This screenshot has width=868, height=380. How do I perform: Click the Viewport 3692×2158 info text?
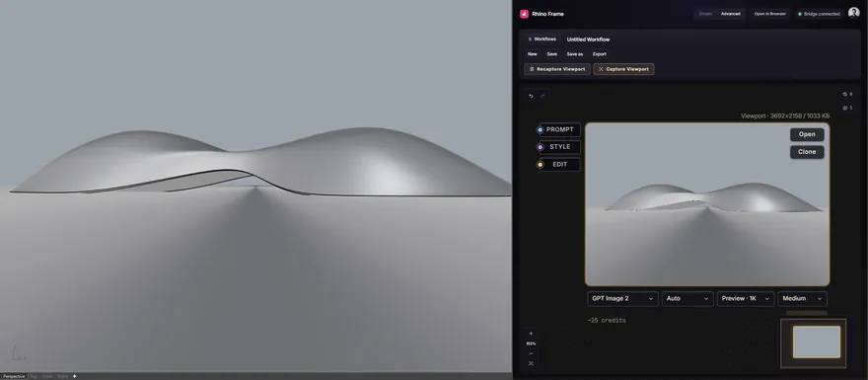[785, 115]
